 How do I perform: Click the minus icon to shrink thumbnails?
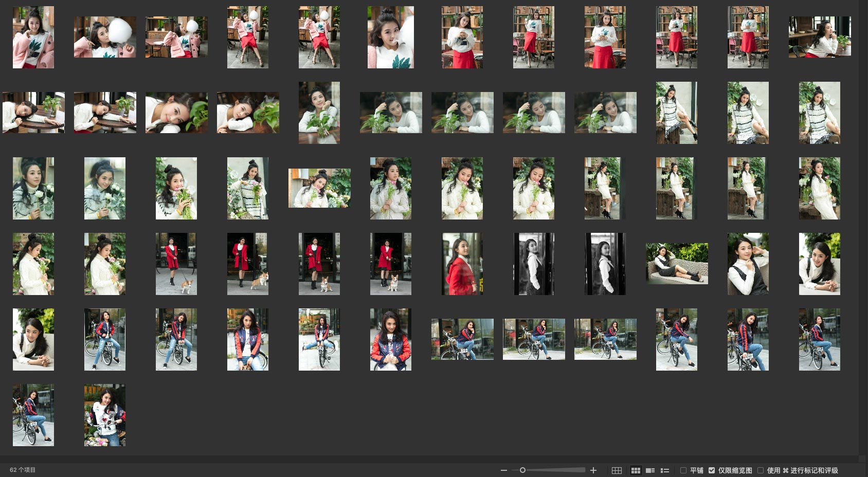click(504, 470)
